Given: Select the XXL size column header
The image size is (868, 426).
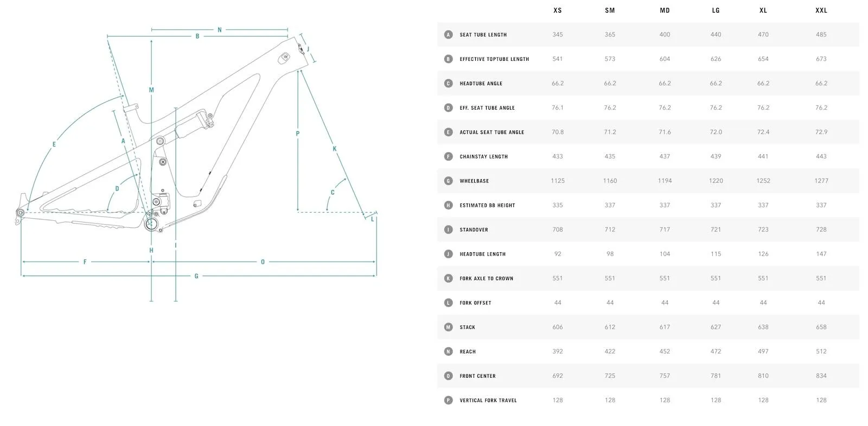Looking at the screenshot, I should click(x=821, y=10).
